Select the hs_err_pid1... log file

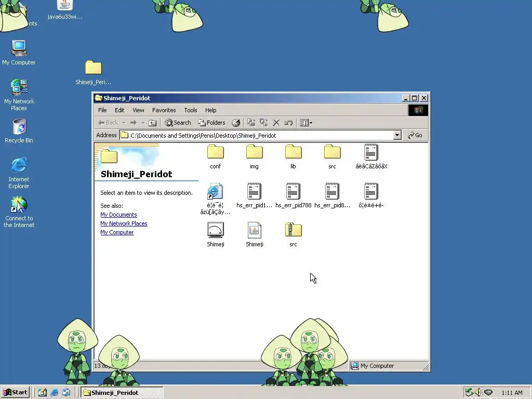(x=254, y=195)
